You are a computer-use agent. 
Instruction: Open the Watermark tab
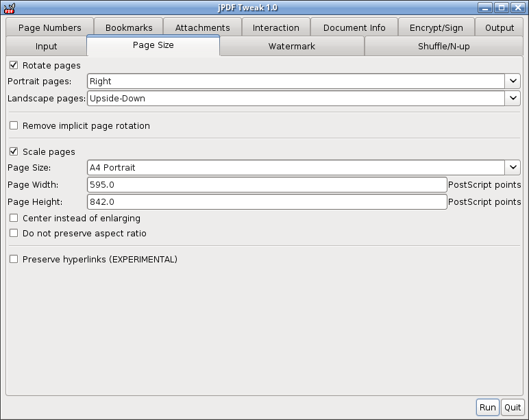[x=292, y=46]
